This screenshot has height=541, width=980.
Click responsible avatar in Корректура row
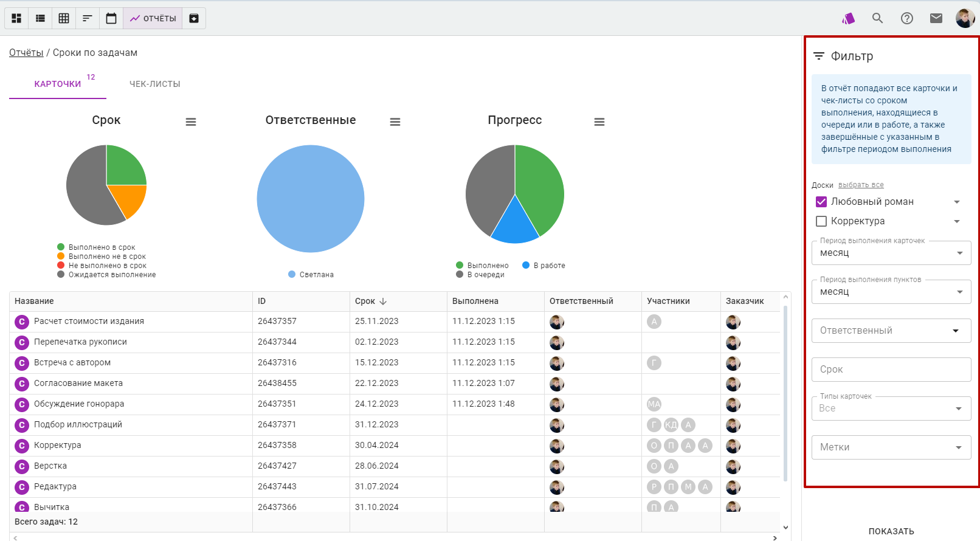pos(557,446)
